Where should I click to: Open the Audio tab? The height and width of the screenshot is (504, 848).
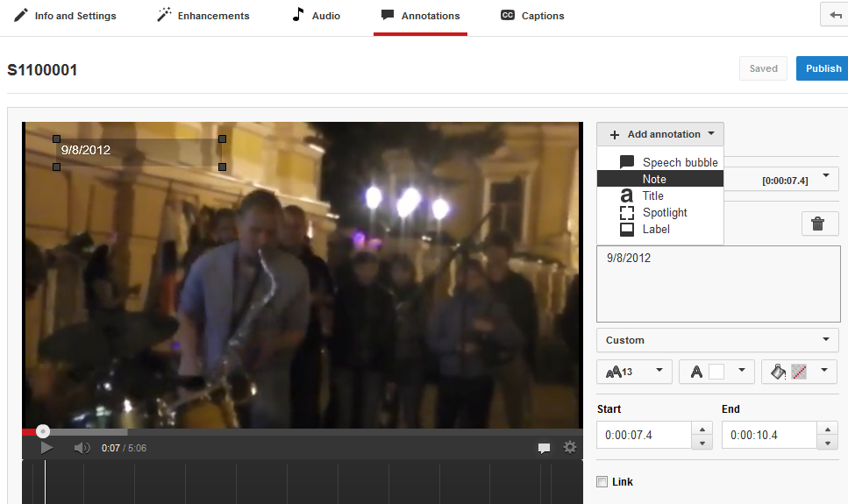pyautogui.click(x=316, y=16)
